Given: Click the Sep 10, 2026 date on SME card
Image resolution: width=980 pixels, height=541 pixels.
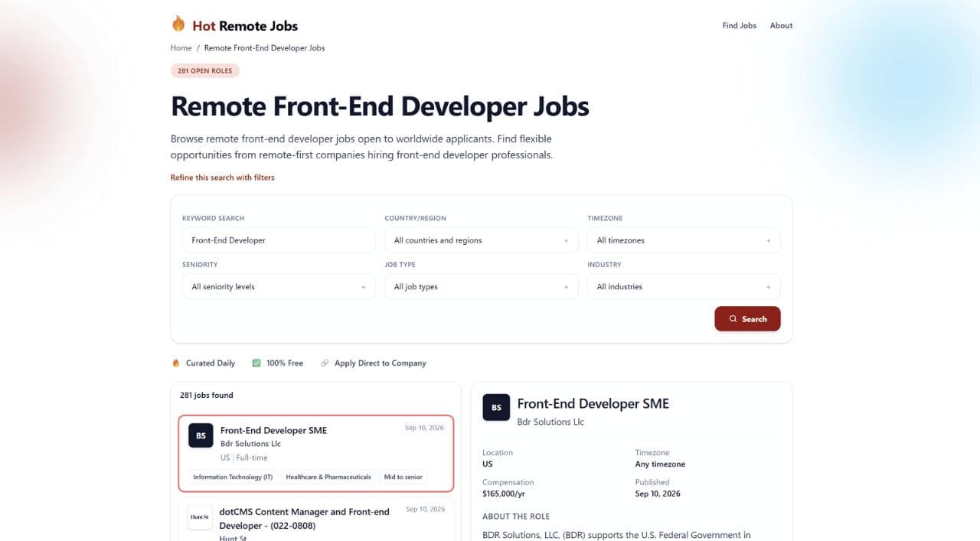Looking at the screenshot, I should pos(425,428).
